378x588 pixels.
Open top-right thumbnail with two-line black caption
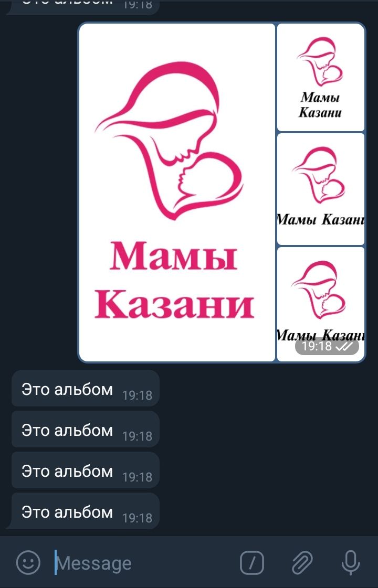321,77
